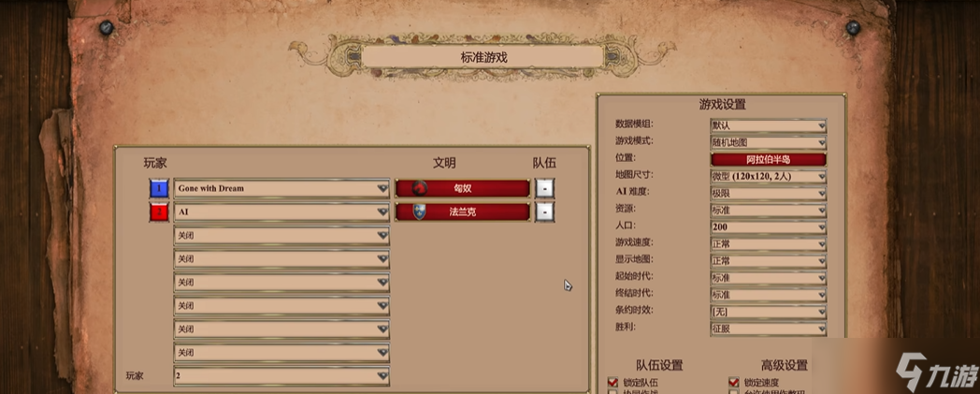Change team for player Gone with Dream
Image resolution: width=980 pixels, height=394 pixels.
[544, 188]
